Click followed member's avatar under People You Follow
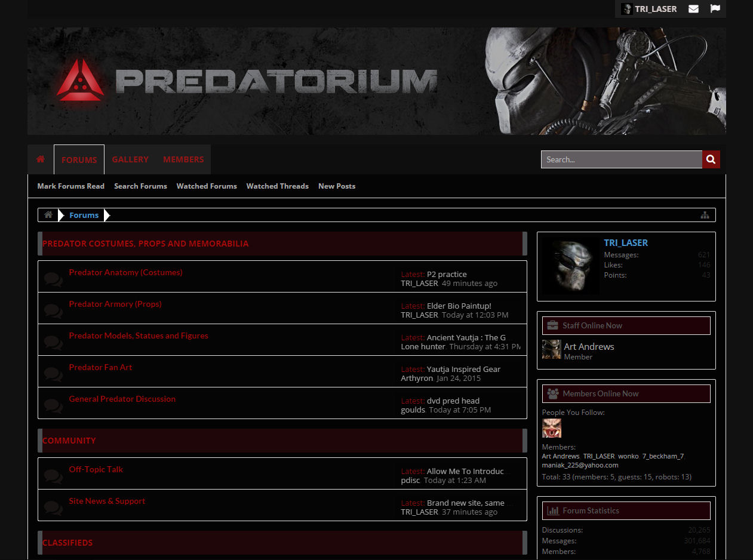Image resolution: width=753 pixels, height=560 pixels. (x=552, y=428)
